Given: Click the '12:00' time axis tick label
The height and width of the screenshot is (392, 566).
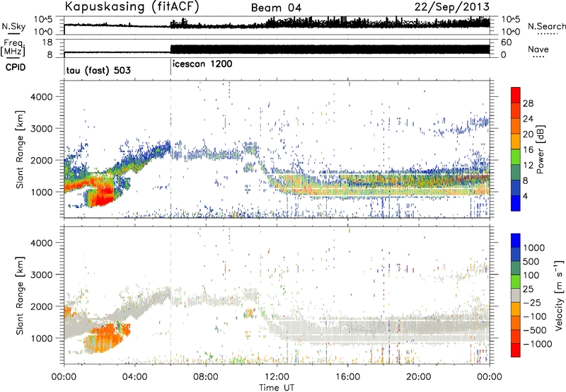Looking at the screenshot, I should (277, 376).
